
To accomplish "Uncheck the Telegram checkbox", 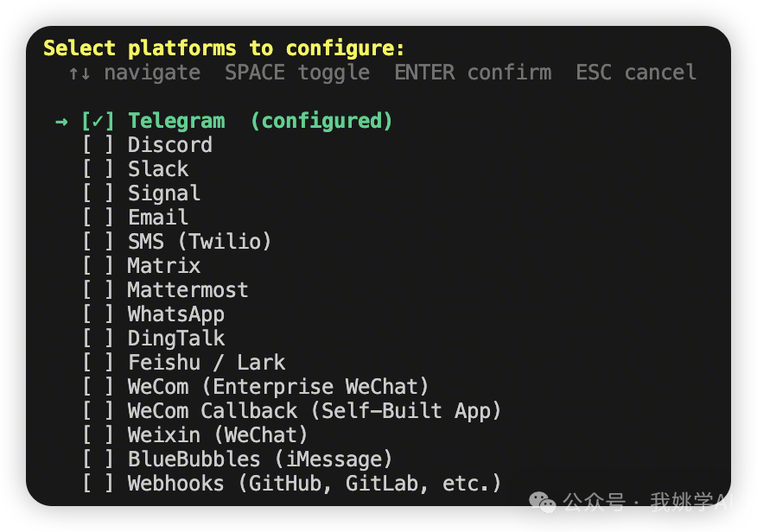I will (98, 121).
